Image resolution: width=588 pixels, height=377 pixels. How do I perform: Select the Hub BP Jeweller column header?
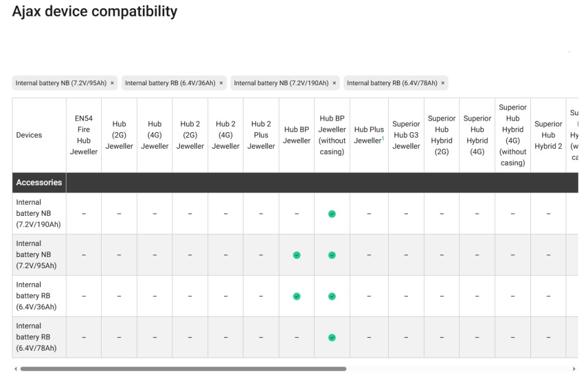click(296, 135)
